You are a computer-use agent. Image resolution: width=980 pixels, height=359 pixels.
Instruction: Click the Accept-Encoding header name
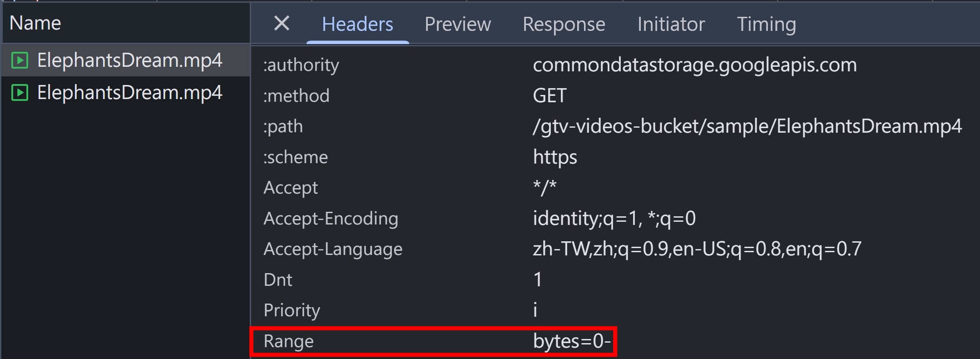[x=331, y=219]
